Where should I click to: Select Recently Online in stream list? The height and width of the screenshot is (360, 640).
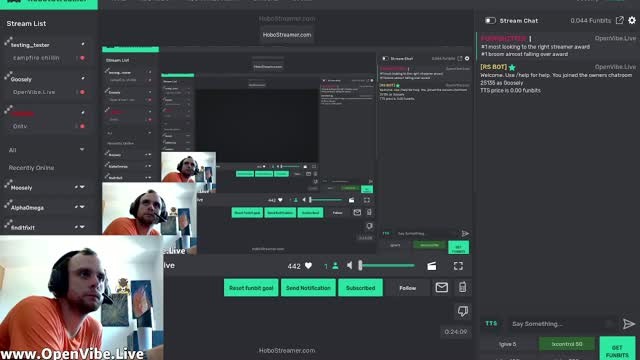31,168
